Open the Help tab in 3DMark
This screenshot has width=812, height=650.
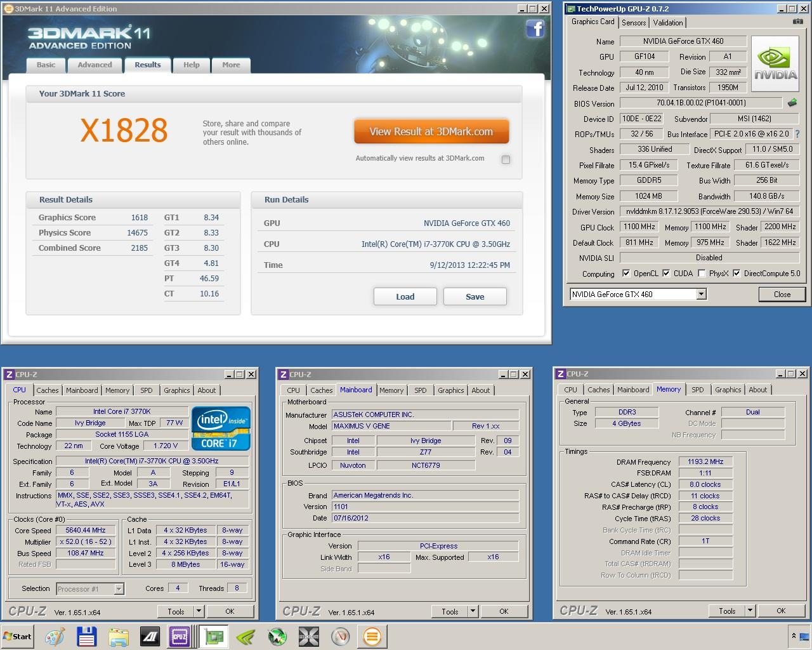point(191,65)
